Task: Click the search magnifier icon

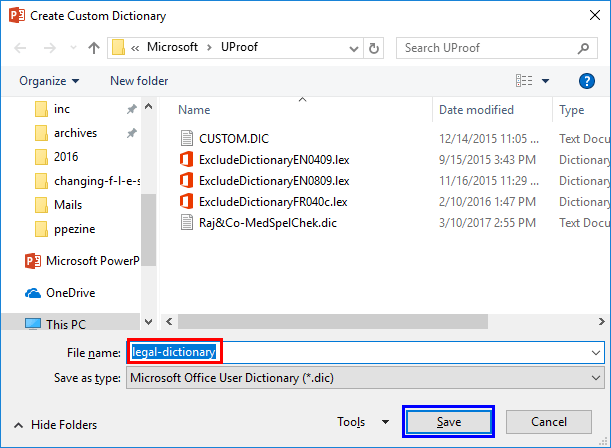Action: point(583,48)
